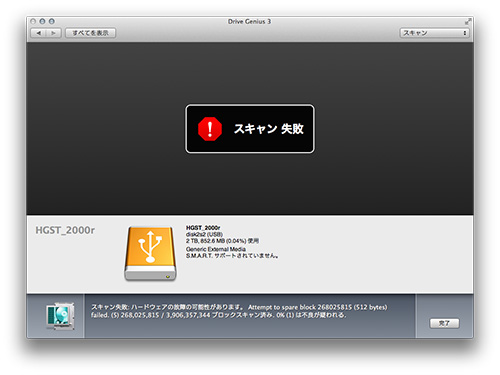Click the forward navigation arrow
This screenshot has height=375, width=500.
pos(54,33)
